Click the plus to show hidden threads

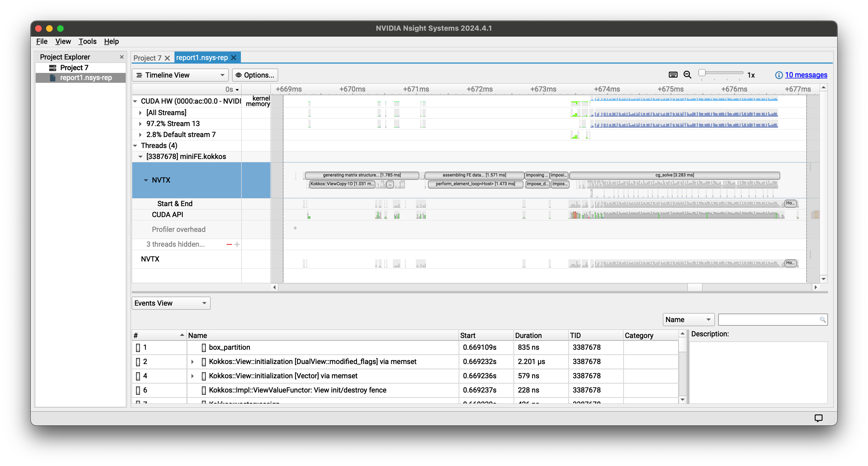[237, 245]
